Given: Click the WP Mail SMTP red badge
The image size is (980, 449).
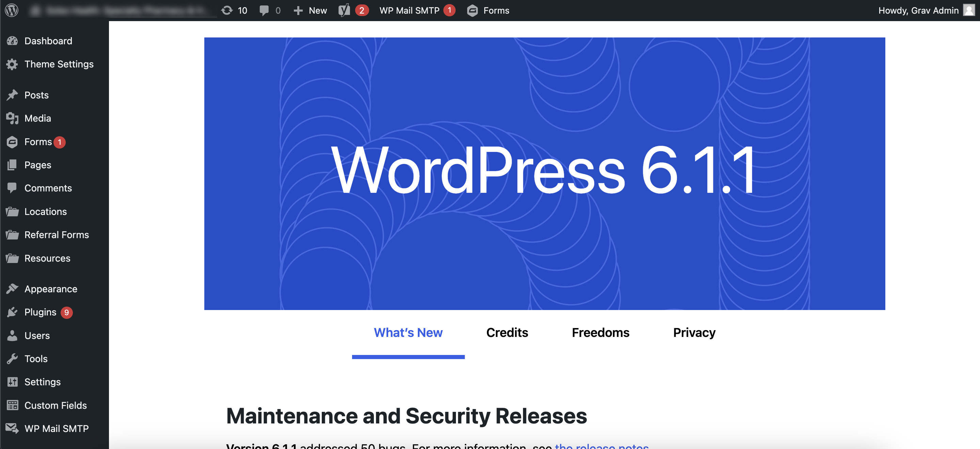Looking at the screenshot, I should [449, 10].
